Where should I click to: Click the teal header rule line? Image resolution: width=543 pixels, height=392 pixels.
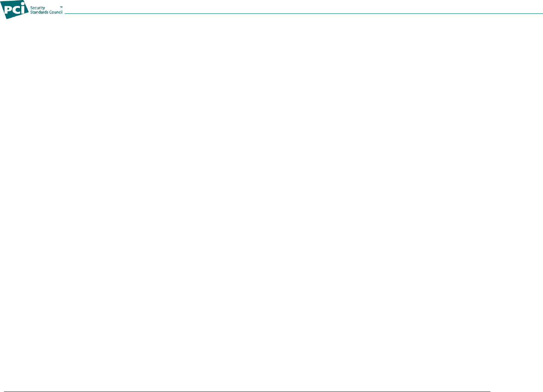304,14
